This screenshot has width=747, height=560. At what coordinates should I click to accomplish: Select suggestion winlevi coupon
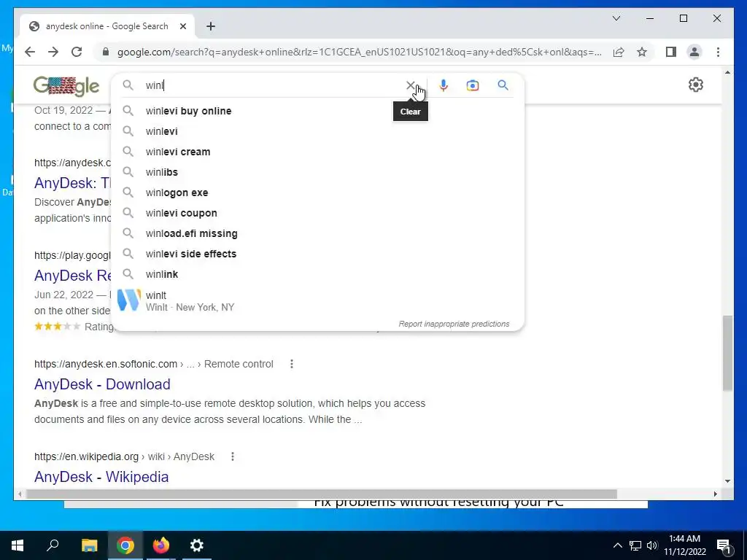click(318, 214)
